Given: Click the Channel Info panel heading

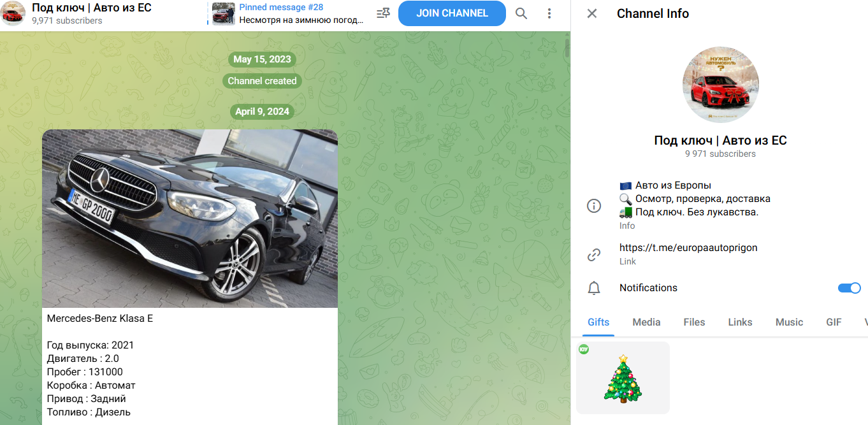Looking at the screenshot, I should point(653,13).
